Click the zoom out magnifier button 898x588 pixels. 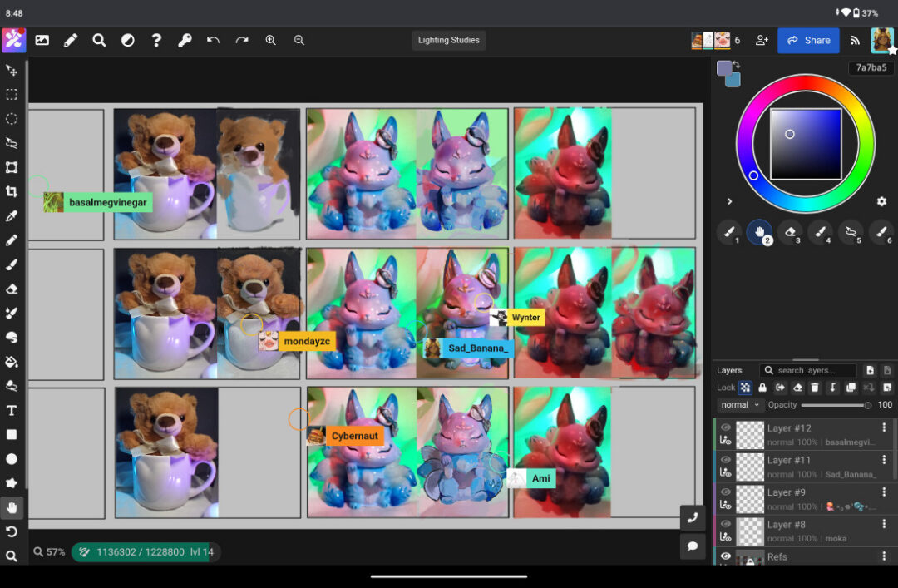[299, 40]
